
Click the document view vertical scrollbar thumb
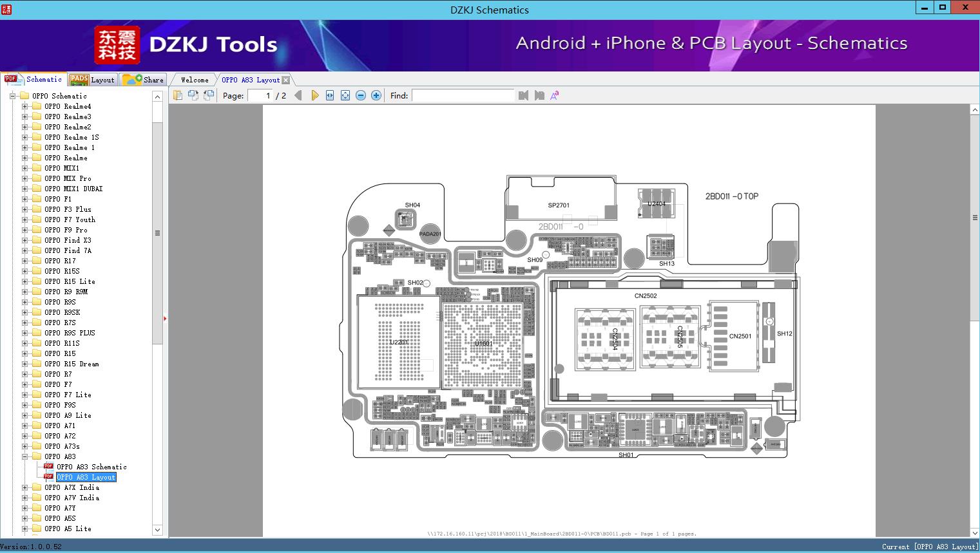point(975,218)
